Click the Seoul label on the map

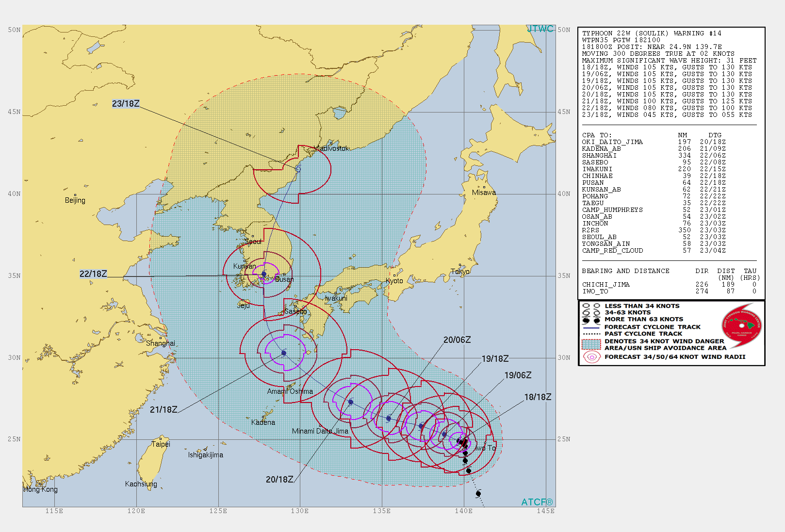(253, 241)
